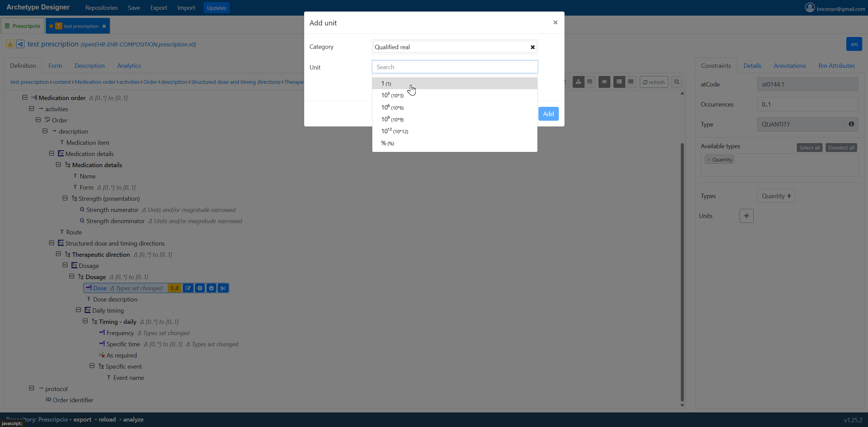Click the scissors icon on Dose row

(x=223, y=288)
